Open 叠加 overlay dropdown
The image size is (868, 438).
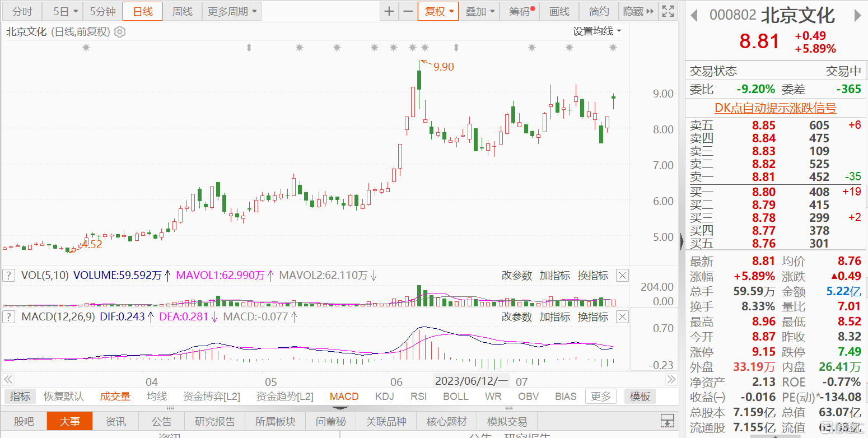[x=480, y=11]
